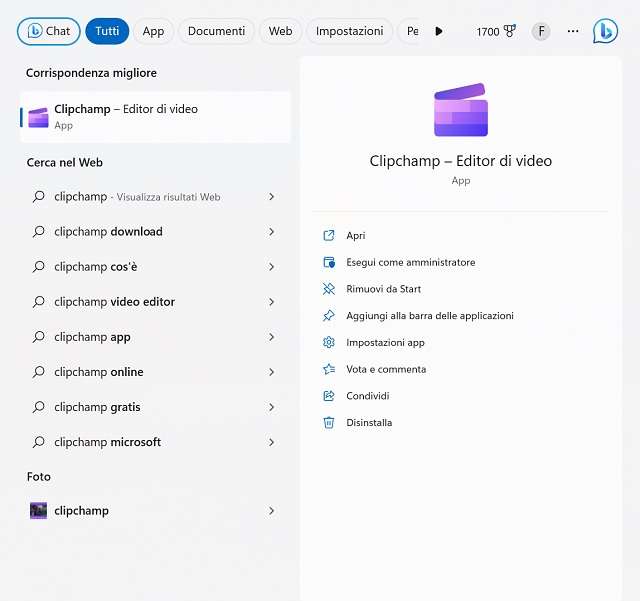Click the large Clipchamp app icon in preview pane

461,109
